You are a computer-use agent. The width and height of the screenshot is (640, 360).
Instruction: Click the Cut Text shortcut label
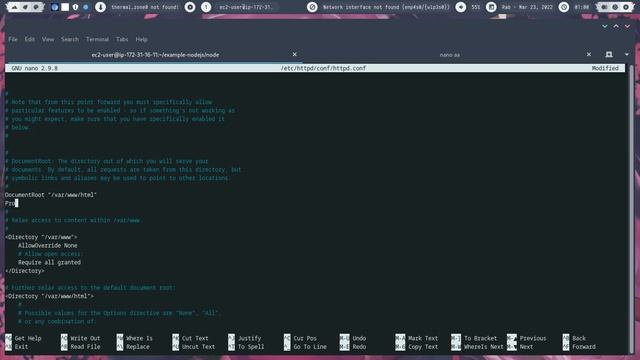tap(195, 338)
